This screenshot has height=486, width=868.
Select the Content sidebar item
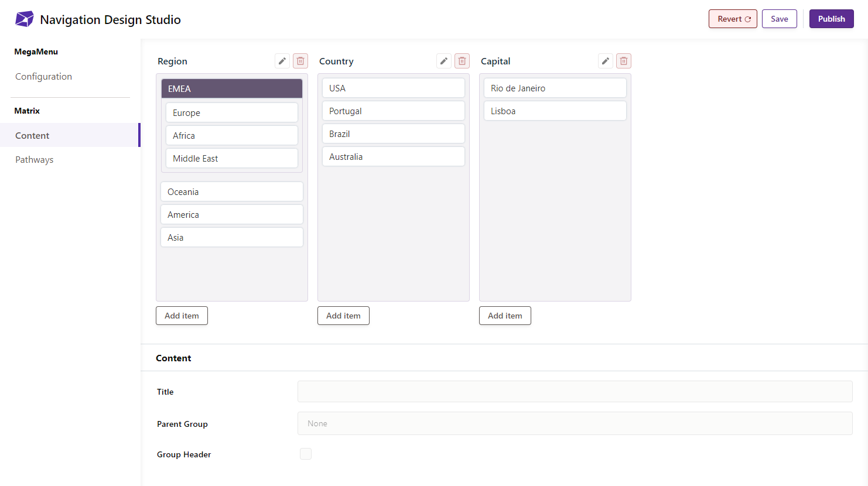coord(70,135)
